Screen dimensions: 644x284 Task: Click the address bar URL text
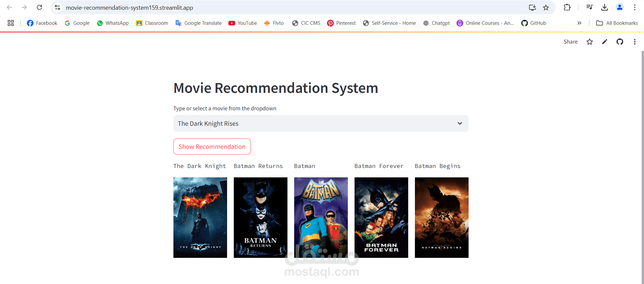[129, 7]
